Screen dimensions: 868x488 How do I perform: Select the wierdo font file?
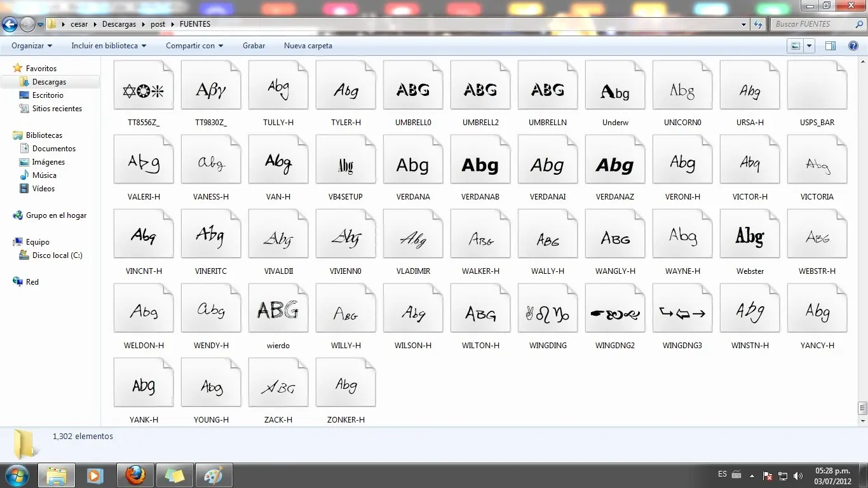click(278, 316)
